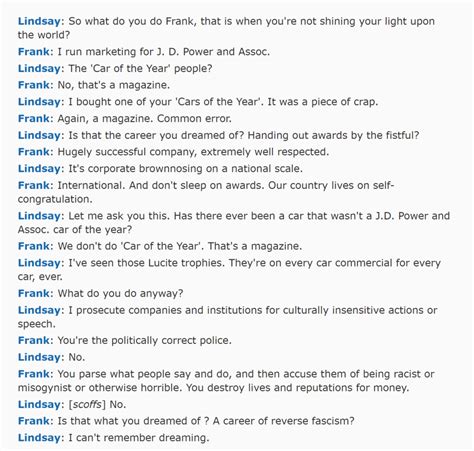Image resolution: width=474 pixels, height=451 pixels.
Task: Click the Lindsay link before "So what do you do Frank"
Action: coord(39,22)
